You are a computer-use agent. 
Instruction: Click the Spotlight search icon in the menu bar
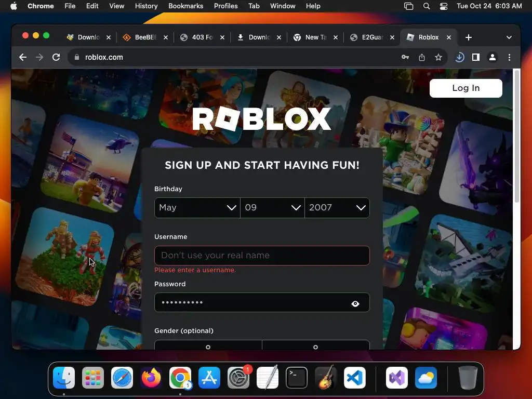point(427,6)
